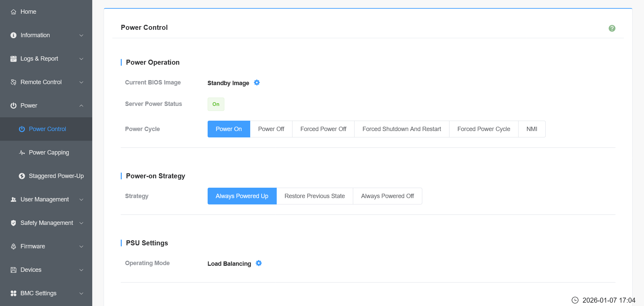Click the green help question mark icon
The width and height of the screenshot is (644, 306).
click(x=612, y=28)
